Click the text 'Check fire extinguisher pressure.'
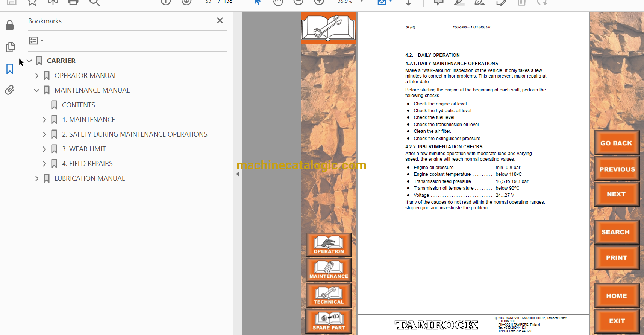 click(x=448, y=139)
